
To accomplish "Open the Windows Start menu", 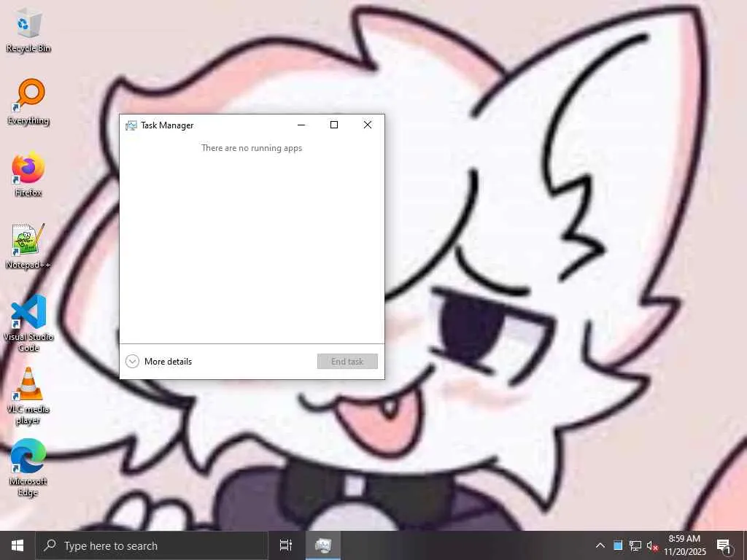I will [x=18, y=545].
